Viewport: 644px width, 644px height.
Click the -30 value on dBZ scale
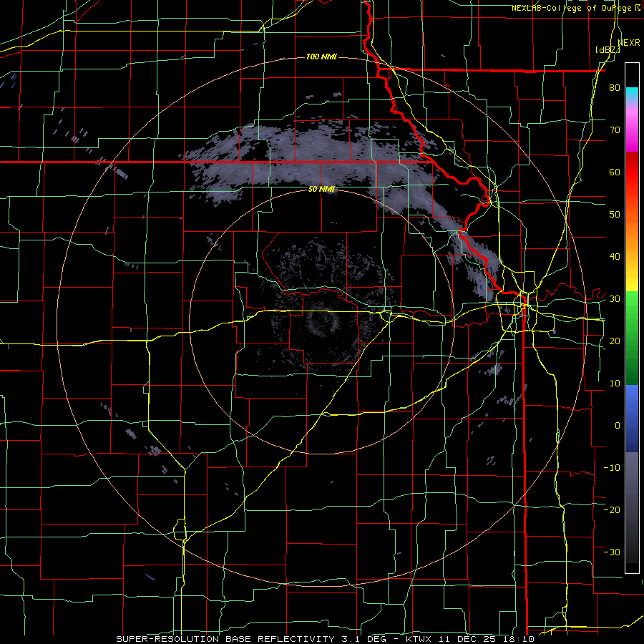612,552
